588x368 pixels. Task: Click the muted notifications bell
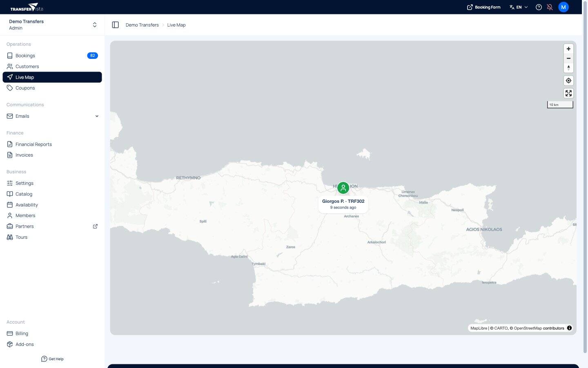[x=550, y=7]
